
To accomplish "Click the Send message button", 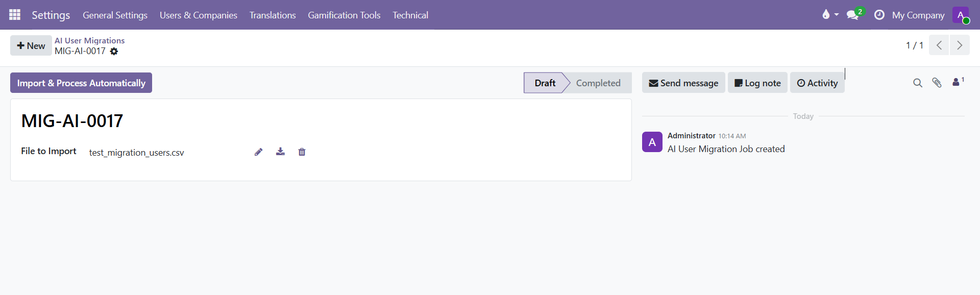I will [683, 83].
